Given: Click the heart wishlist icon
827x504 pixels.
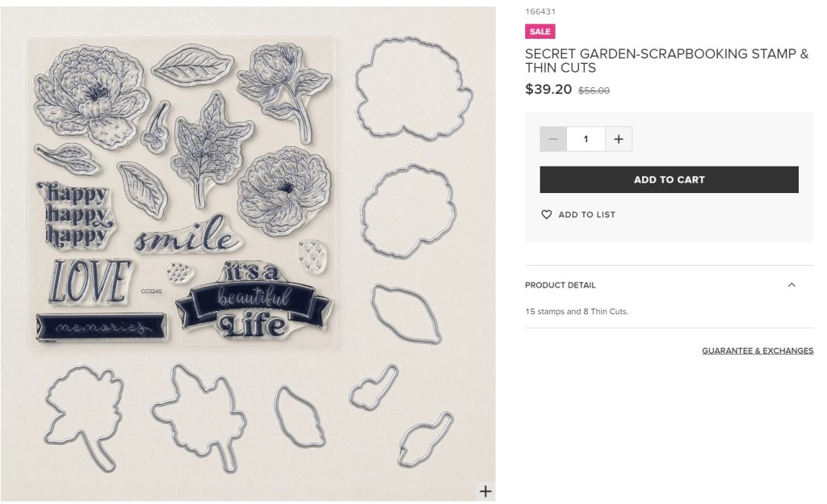Looking at the screenshot, I should pyautogui.click(x=547, y=215).
